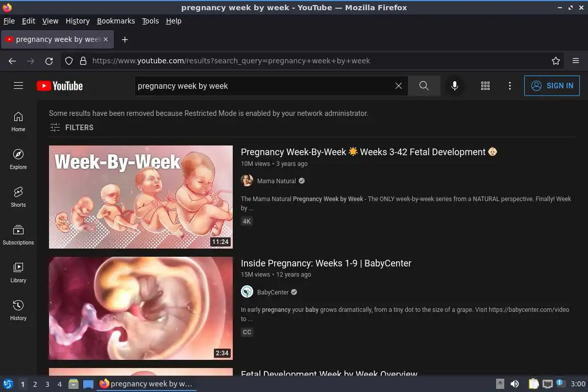The image size is (588, 392).
Task: Open the three-dot settings menu
Action: 509,86
